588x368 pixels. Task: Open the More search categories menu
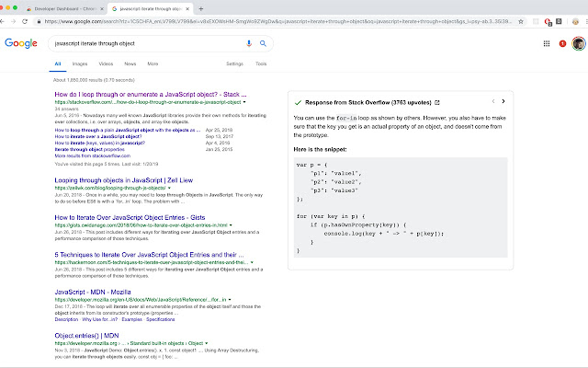153,63
